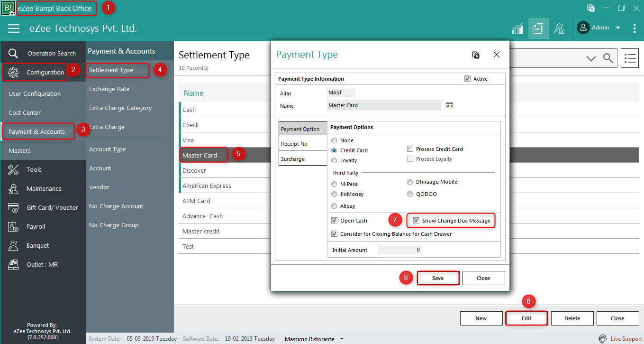Open User Configuration in sidebar
Viewport: 644px width, 344px height.
35,94
